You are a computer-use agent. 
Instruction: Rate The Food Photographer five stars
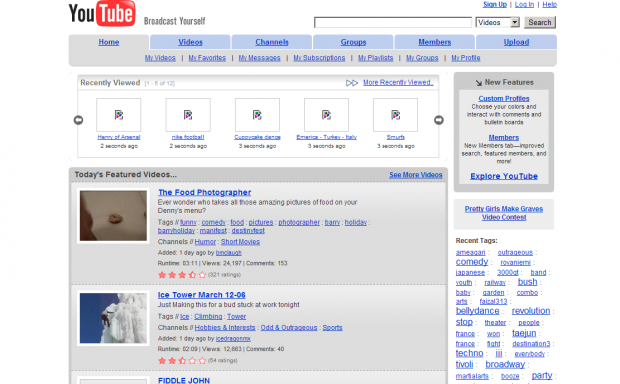(202, 274)
